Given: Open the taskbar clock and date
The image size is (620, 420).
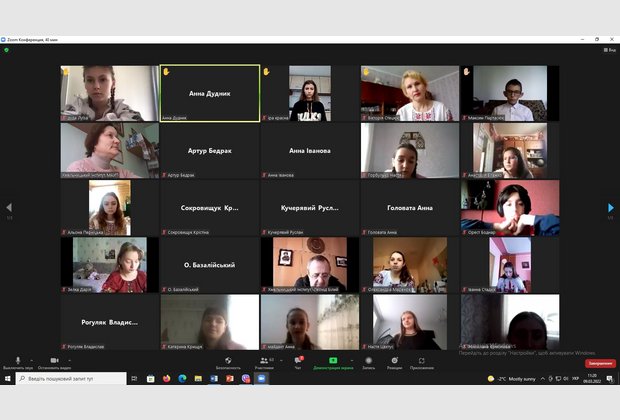Looking at the screenshot, I should point(592,378).
